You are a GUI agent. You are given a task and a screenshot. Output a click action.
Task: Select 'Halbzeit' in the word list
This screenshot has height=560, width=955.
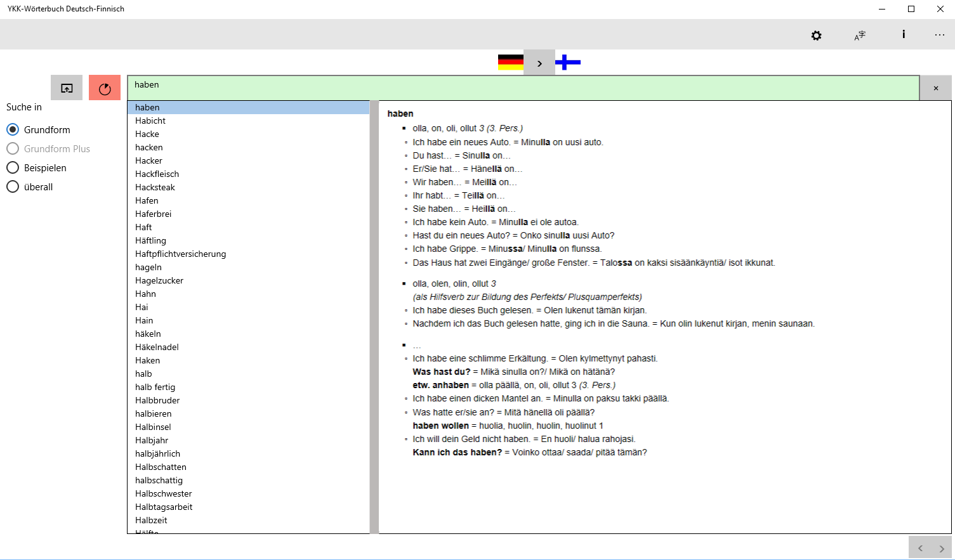pos(248,520)
